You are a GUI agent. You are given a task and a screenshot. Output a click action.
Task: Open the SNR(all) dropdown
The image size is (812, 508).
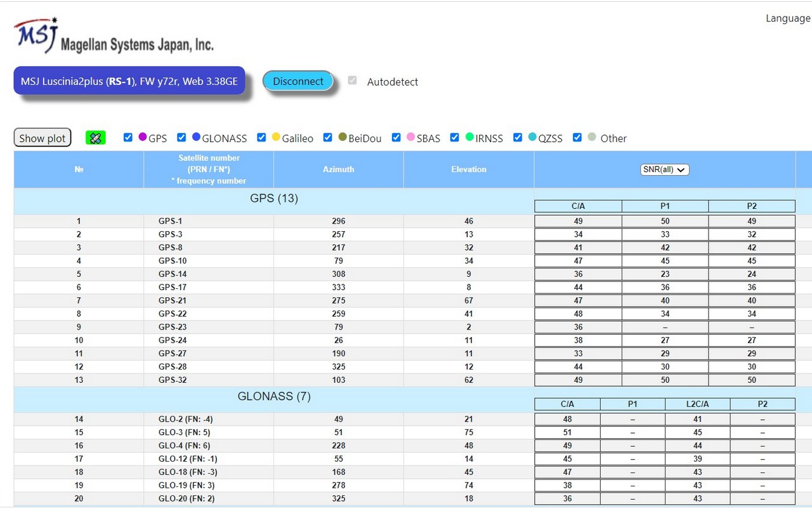coord(664,170)
